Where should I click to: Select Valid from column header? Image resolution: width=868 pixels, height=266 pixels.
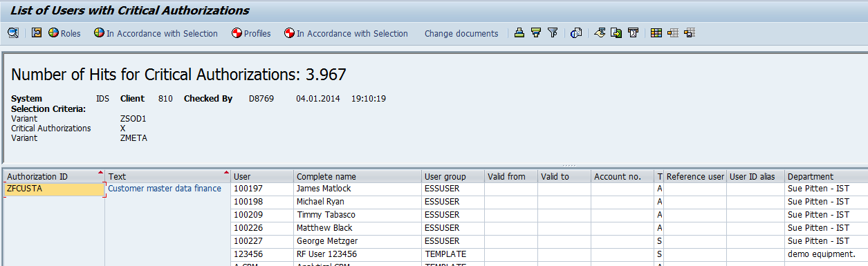(x=511, y=176)
